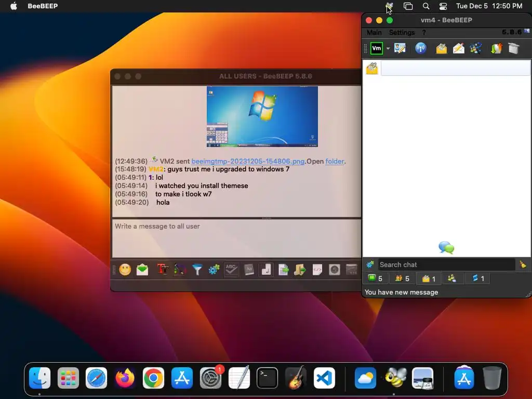Image resolution: width=532 pixels, height=399 pixels.
Task: Click the code snippet icon in chat toolbar
Action: [317, 270]
